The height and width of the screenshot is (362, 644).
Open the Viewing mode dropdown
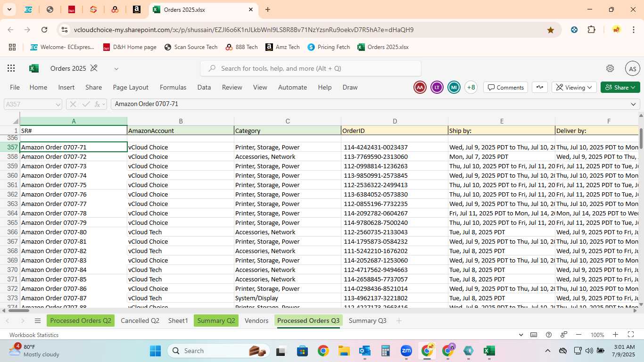tap(574, 87)
